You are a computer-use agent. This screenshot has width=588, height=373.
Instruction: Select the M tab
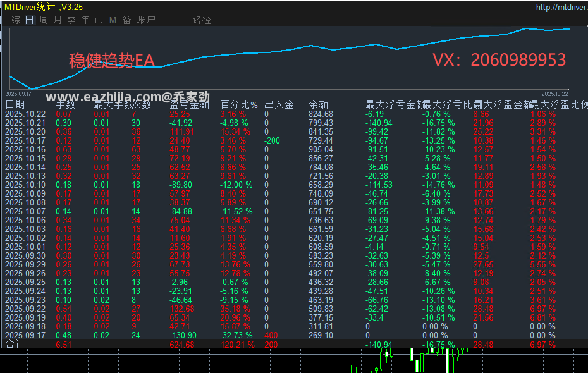point(113,20)
